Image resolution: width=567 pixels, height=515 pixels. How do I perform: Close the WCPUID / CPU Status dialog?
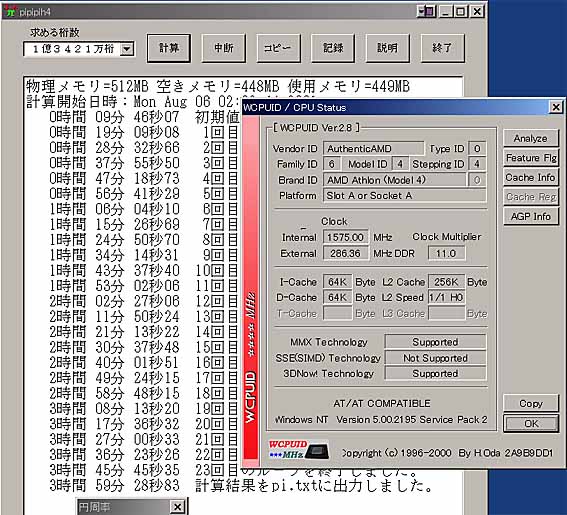(x=556, y=107)
